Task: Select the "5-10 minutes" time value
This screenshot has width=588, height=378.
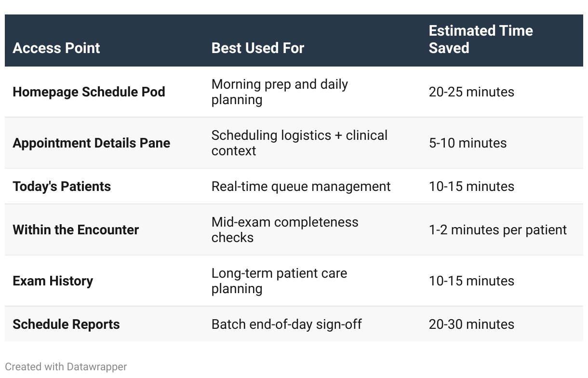Action: pyautogui.click(x=468, y=143)
